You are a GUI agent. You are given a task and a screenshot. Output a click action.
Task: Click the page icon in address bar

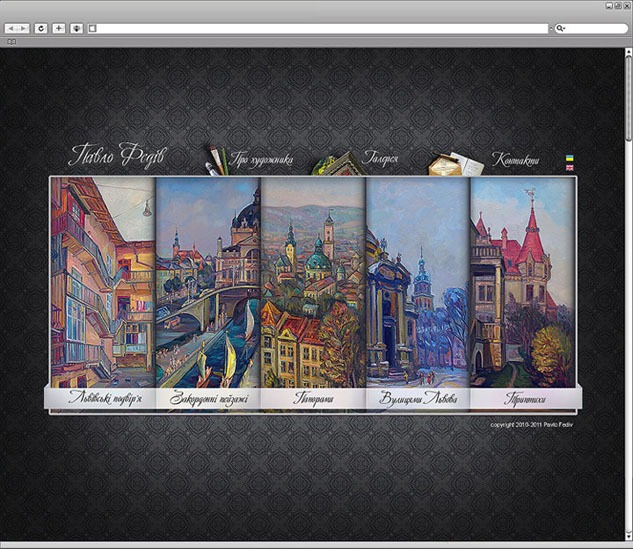coord(92,28)
